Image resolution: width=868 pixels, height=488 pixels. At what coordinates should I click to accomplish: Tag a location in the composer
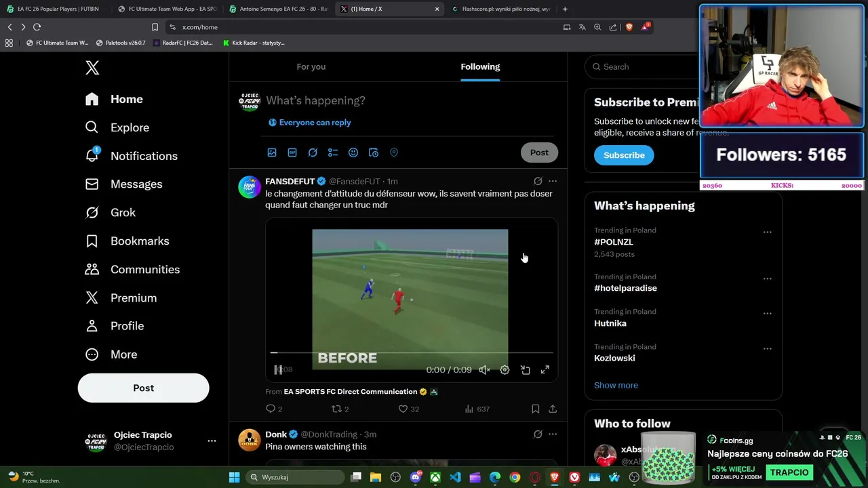tap(394, 152)
